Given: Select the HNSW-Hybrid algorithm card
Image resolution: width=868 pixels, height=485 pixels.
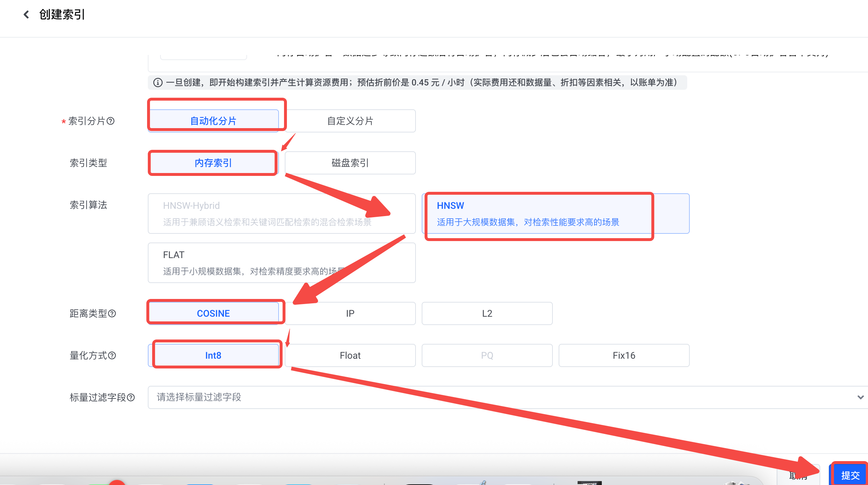Looking at the screenshot, I should point(282,214).
